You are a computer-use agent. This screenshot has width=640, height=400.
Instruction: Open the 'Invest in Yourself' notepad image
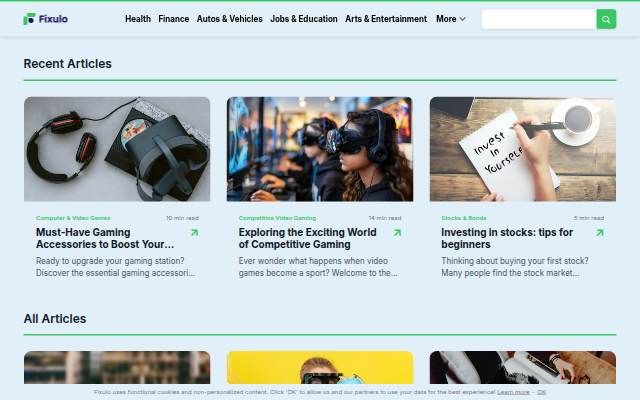[x=522, y=149]
